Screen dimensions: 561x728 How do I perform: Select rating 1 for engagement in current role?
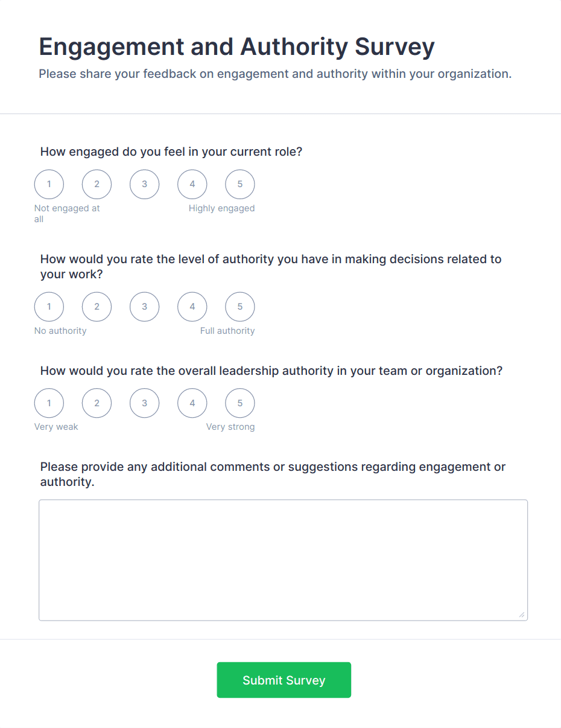[x=49, y=184]
